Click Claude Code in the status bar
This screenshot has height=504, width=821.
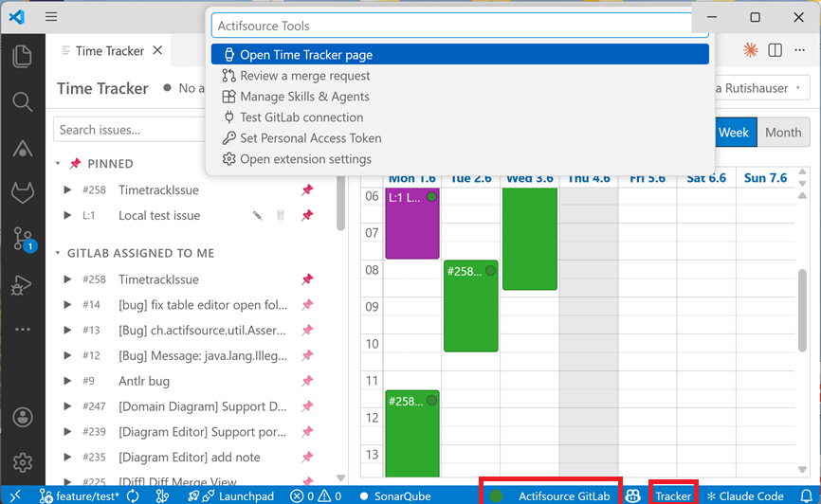pos(745,495)
